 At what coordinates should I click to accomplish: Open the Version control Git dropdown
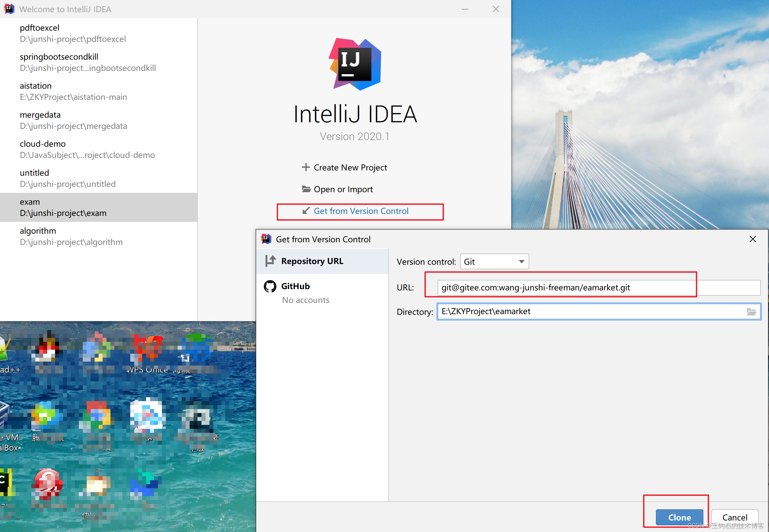(x=494, y=262)
